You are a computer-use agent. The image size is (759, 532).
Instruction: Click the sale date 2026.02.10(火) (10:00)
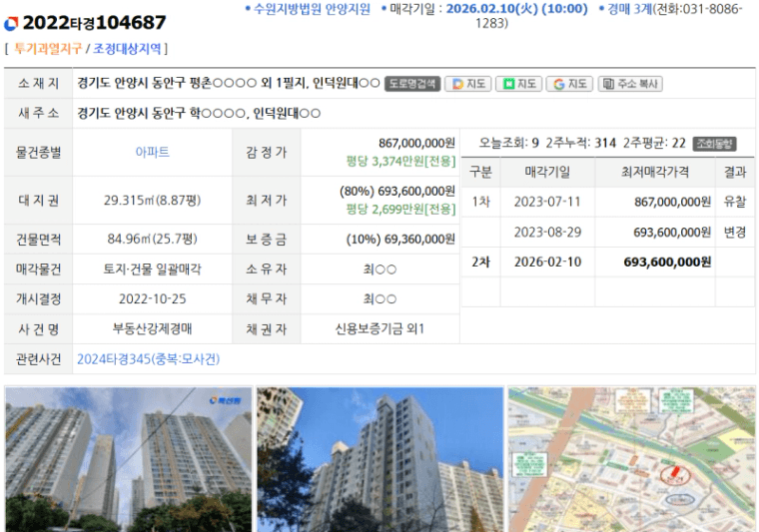coord(516,9)
